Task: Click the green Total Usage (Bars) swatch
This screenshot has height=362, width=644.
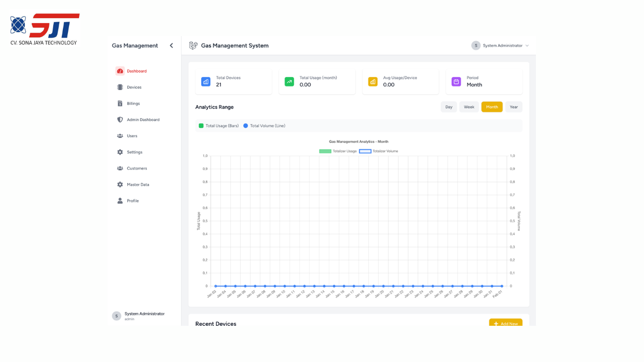Action: (x=201, y=126)
